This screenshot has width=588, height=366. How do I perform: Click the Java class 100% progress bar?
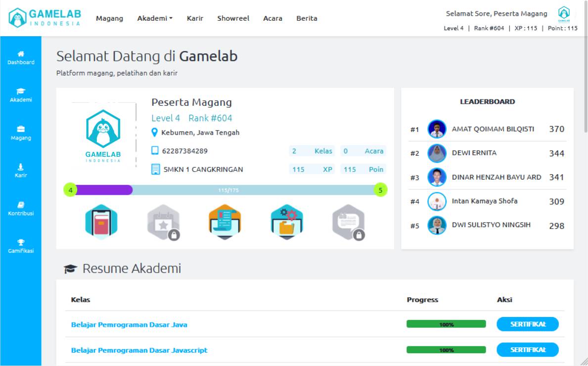point(446,324)
